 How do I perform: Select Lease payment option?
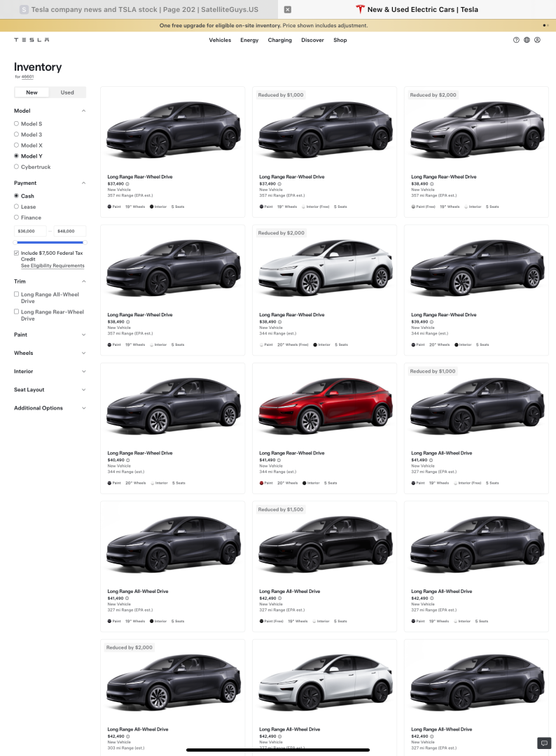tap(16, 206)
